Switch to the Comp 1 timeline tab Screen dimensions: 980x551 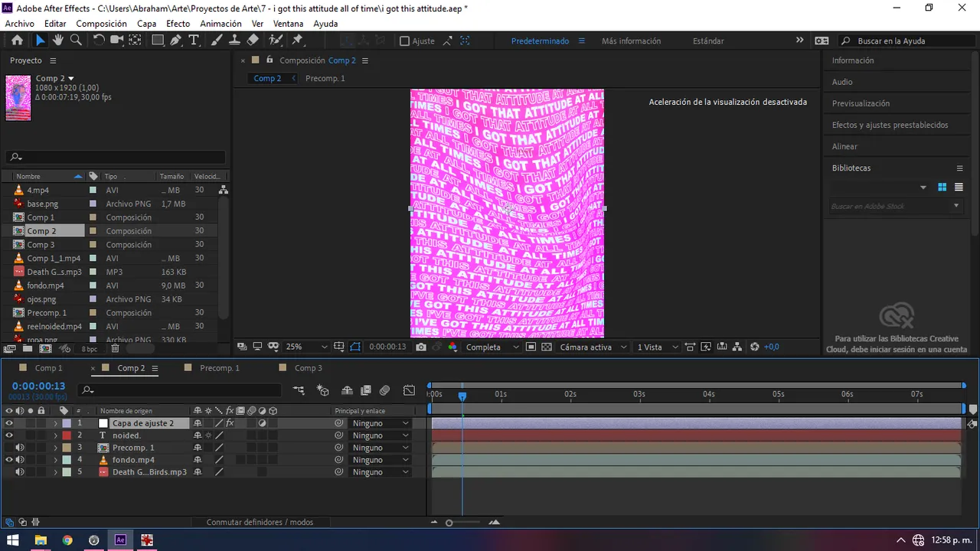pyautogui.click(x=49, y=368)
